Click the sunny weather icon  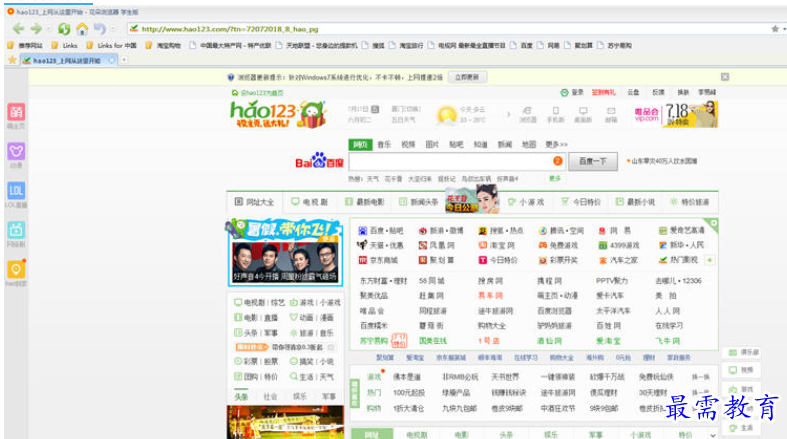pyautogui.click(x=446, y=114)
